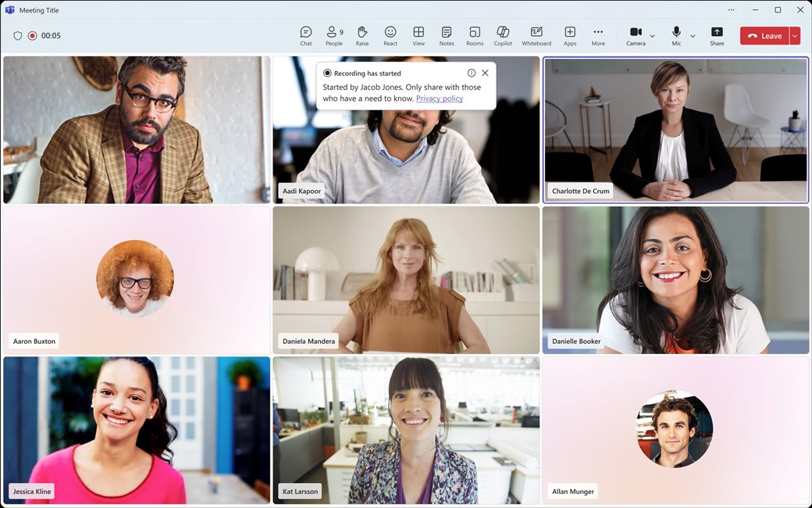Open the React emoji picker
Screen dimensions: 812x508
pyautogui.click(x=390, y=35)
